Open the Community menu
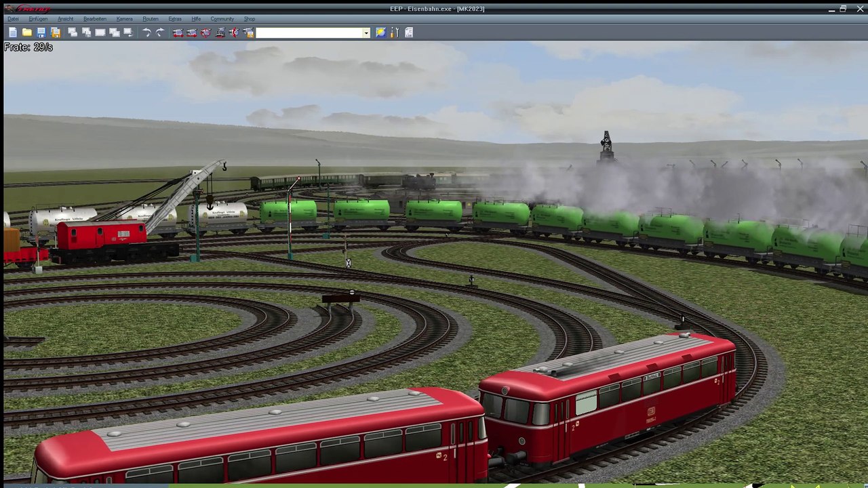Image resolution: width=868 pixels, height=488 pixels. click(x=222, y=19)
